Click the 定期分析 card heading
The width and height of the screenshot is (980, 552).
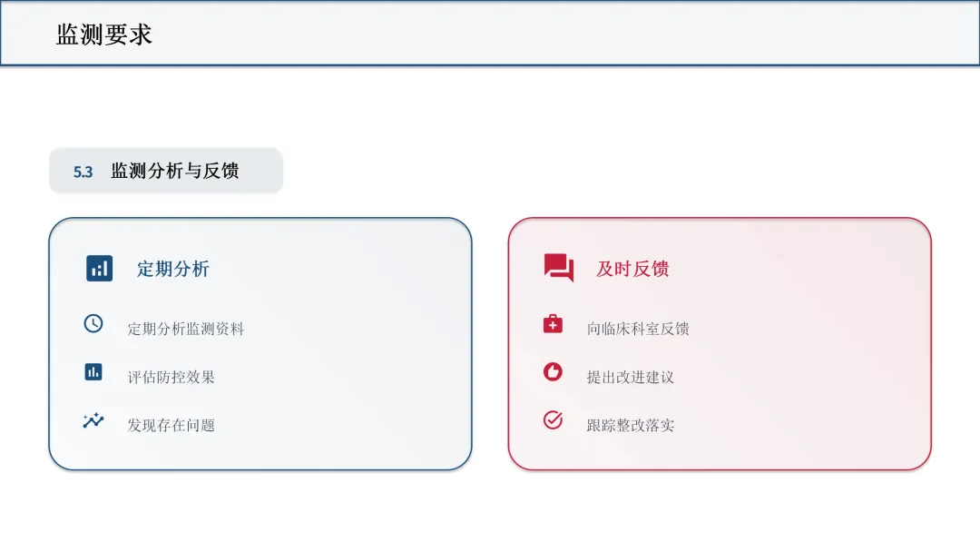coord(173,269)
